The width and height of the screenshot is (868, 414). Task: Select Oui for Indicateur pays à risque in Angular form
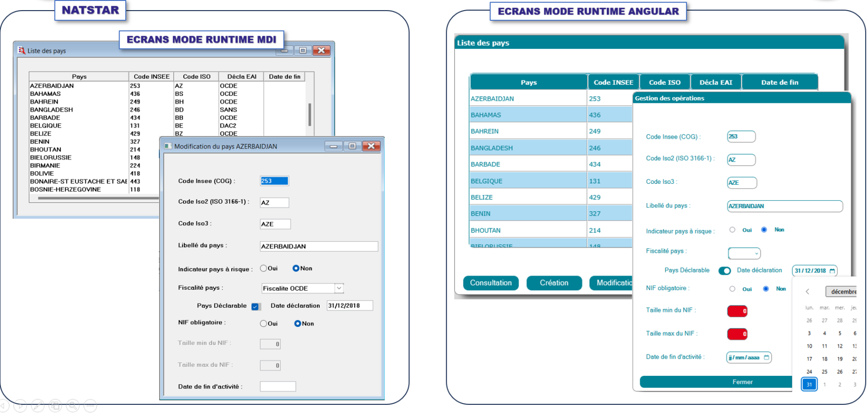[732, 230]
